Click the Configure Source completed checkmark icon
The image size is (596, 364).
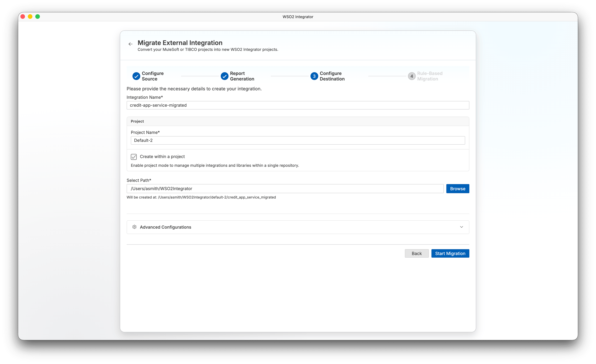[x=136, y=76]
